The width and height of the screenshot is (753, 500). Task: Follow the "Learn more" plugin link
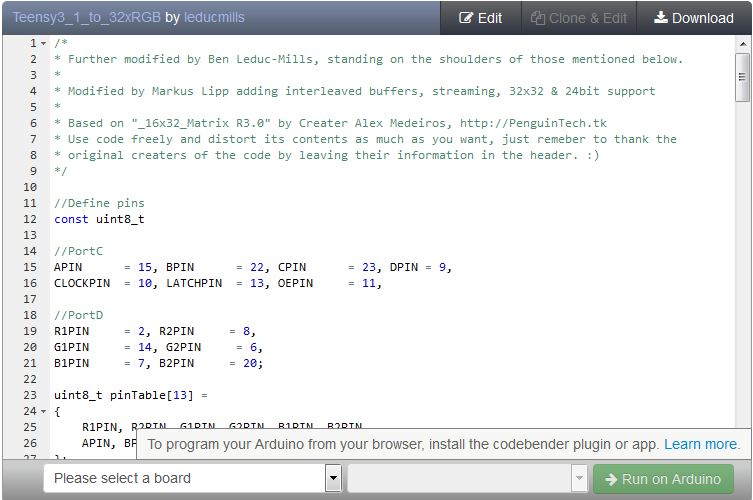[701, 444]
